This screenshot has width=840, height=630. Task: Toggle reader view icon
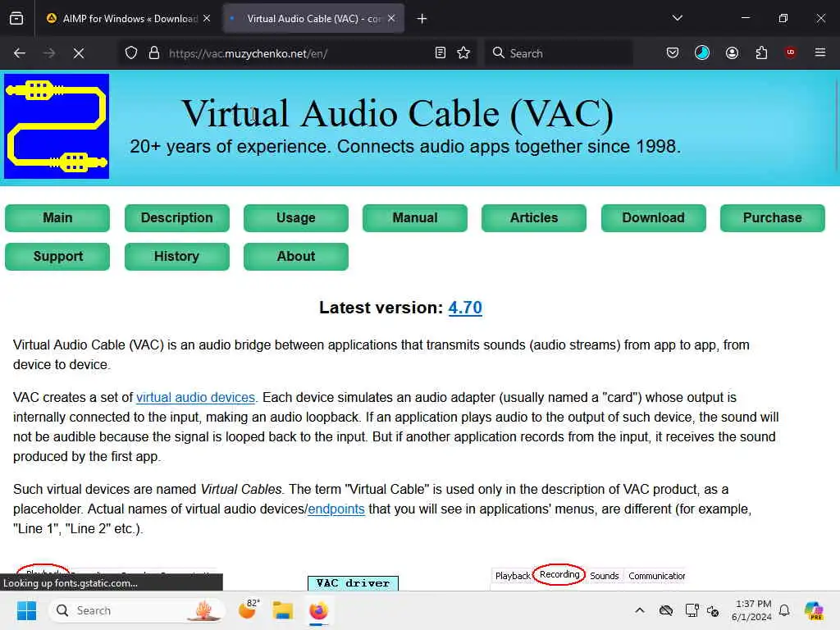point(441,53)
